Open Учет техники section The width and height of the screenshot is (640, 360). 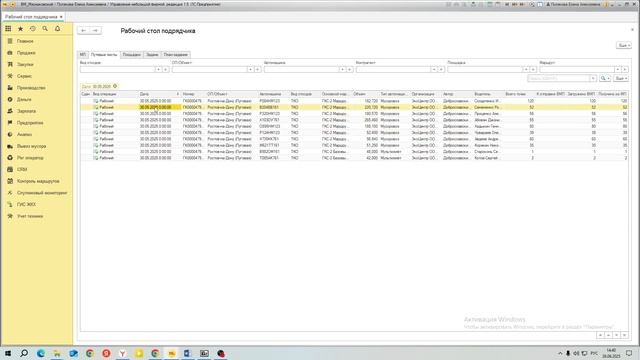pos(30,216)
